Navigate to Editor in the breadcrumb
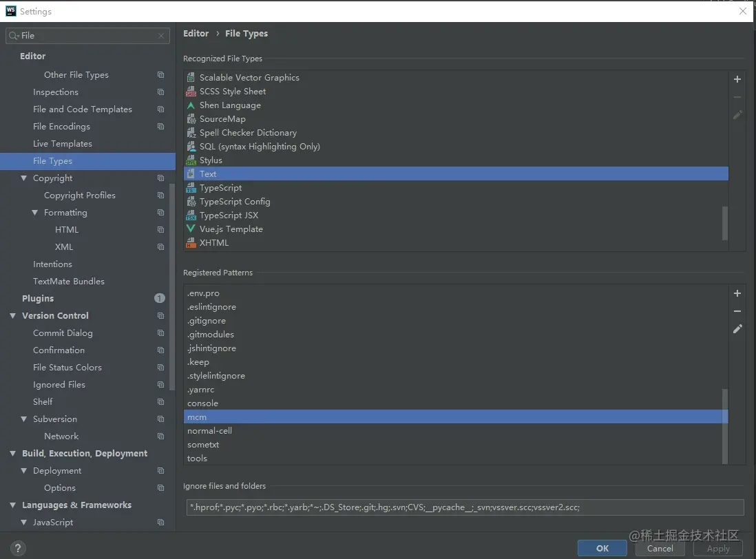This screenshot has height=559, width=756. tap(196, 33)
